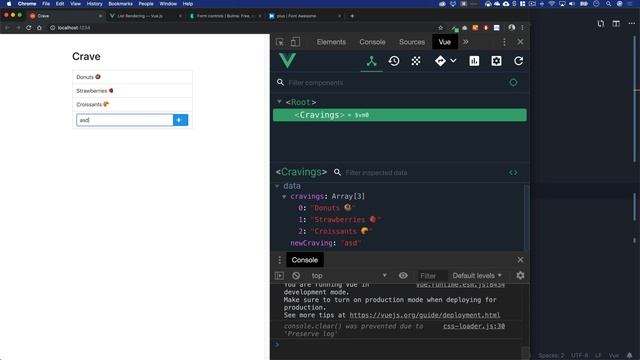The height and width of the screenshot is (360, 640).
Task: Switch to the Form controls Bulma tab
Action: [224, 16]
